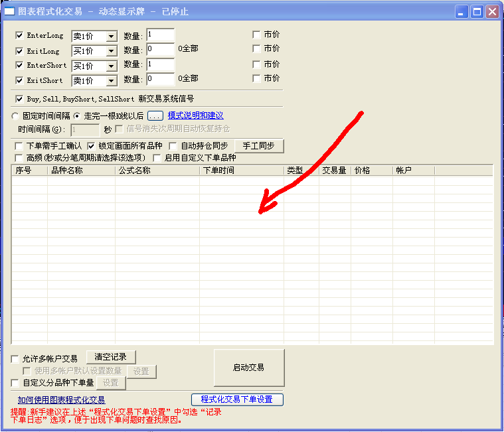Click the 清空记录 button
Image resolution: width=504 pixels, height=432 pixels.
110,357
